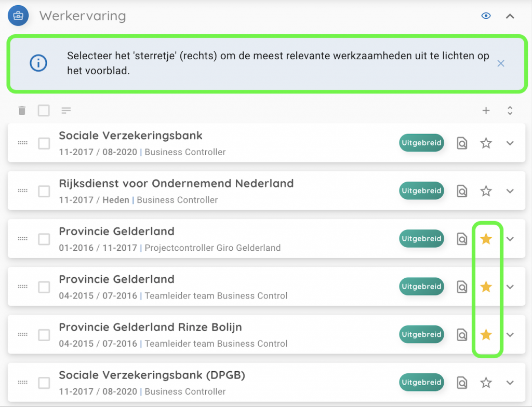Screen dimensions: 532x407
Task: Click the delete trash icon
Action: [21, 110]
